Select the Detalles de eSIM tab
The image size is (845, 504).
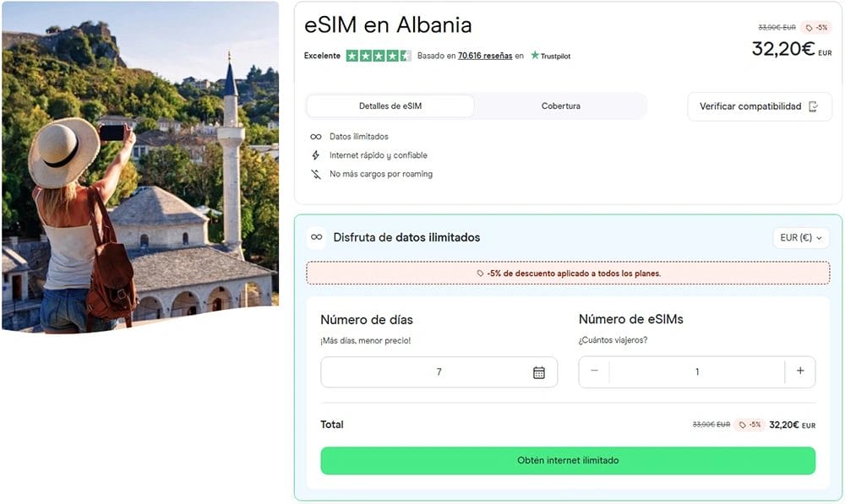390,106
